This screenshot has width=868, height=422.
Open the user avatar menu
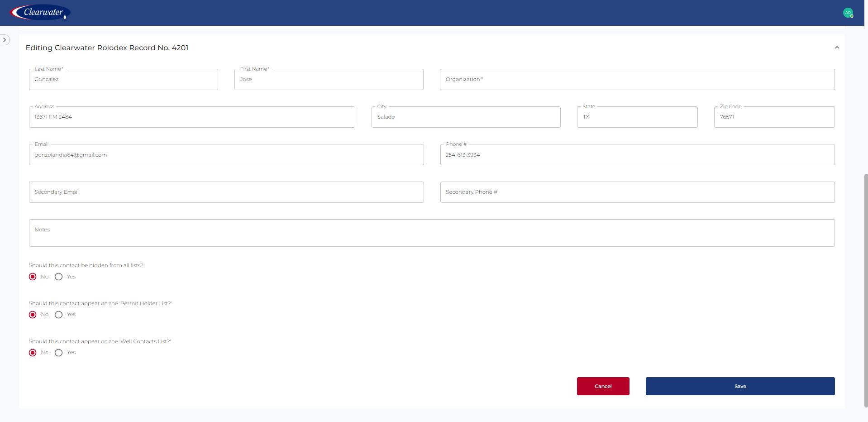(x=848, y=13)
